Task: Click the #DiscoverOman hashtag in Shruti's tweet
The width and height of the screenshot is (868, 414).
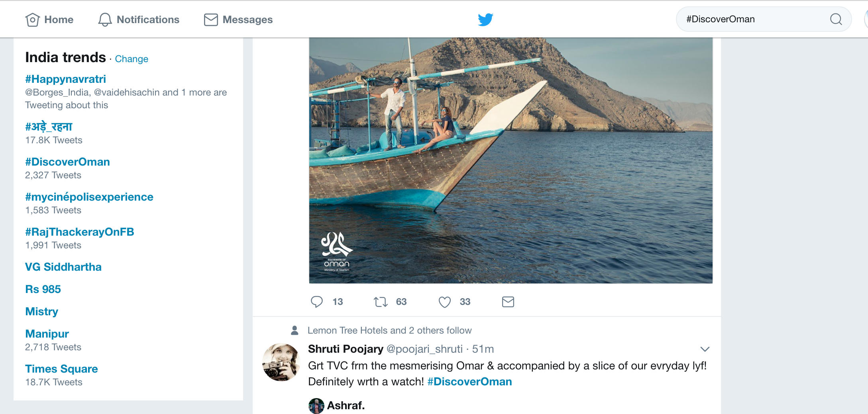Action: (469, 381)
